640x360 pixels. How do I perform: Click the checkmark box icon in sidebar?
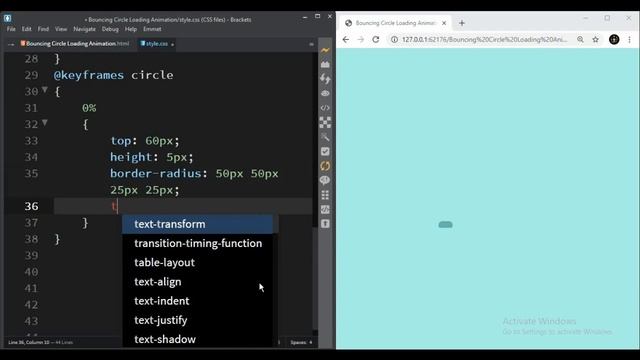pyautogui.click(x=325, y=151)
